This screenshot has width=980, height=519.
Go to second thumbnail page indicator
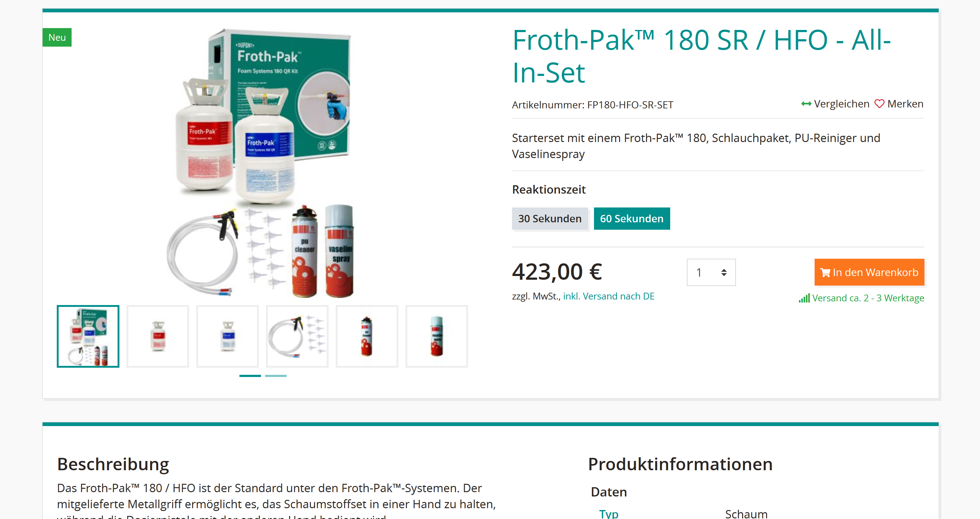[276, 376]
